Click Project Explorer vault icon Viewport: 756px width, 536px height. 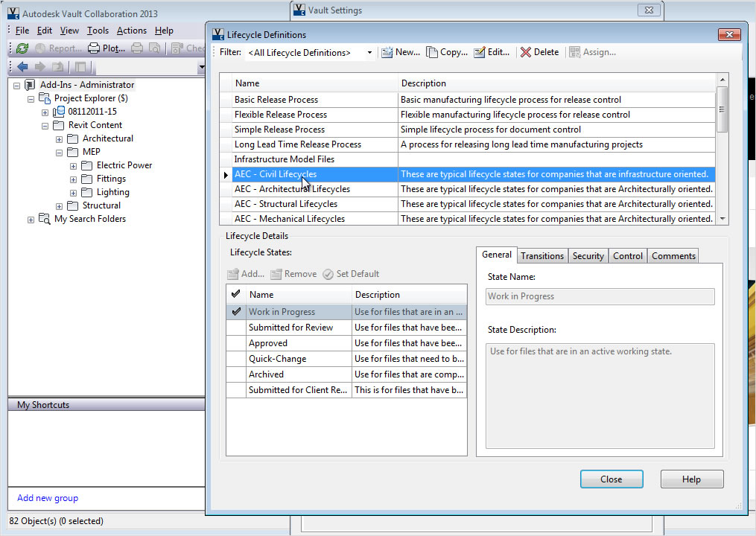click(45, 98)
